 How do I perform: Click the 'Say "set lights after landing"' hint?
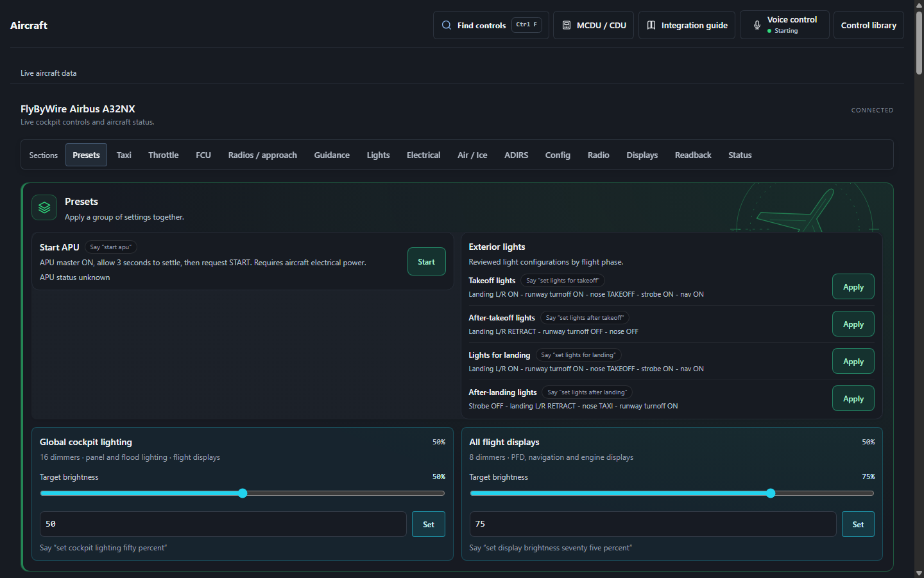(x=587, y=392)
